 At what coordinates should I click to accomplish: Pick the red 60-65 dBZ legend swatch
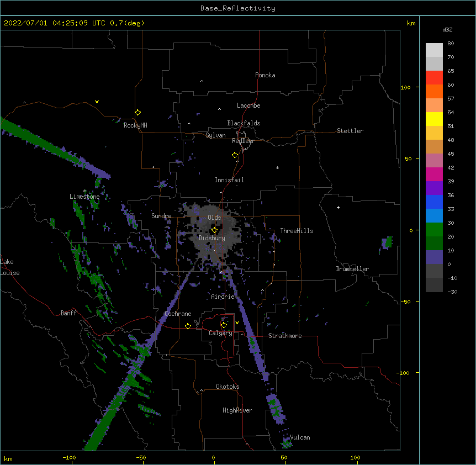coord(434,78)
